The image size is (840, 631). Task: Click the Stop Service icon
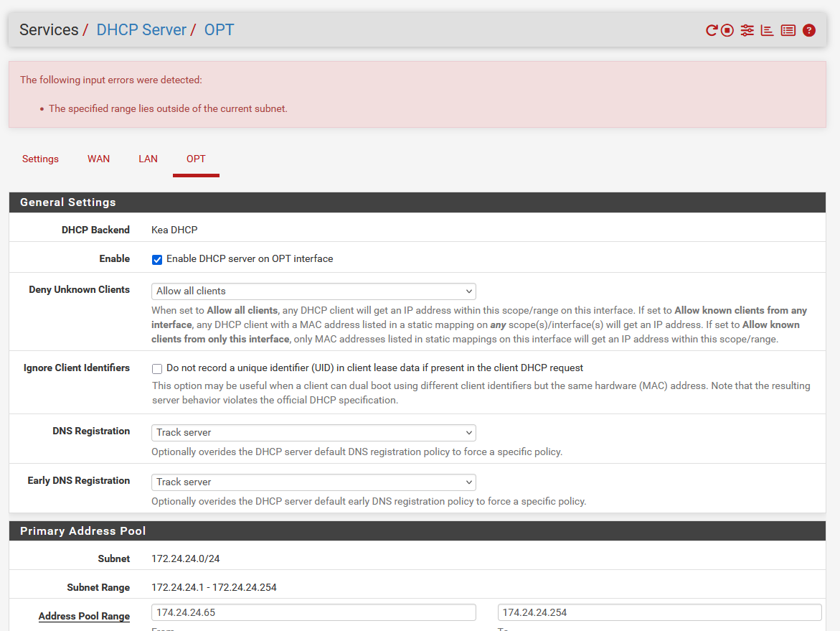pos(727,30)
